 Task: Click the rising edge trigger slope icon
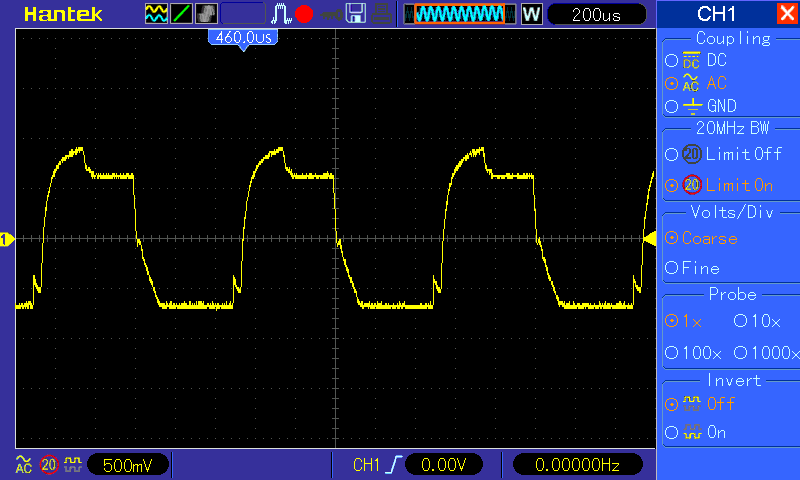click(394, 465)
